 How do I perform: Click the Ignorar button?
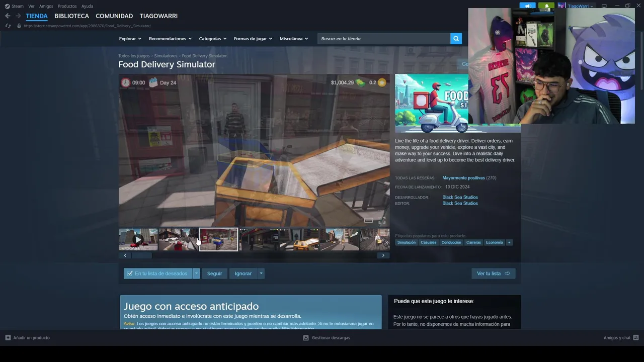(x=243, y=274)
